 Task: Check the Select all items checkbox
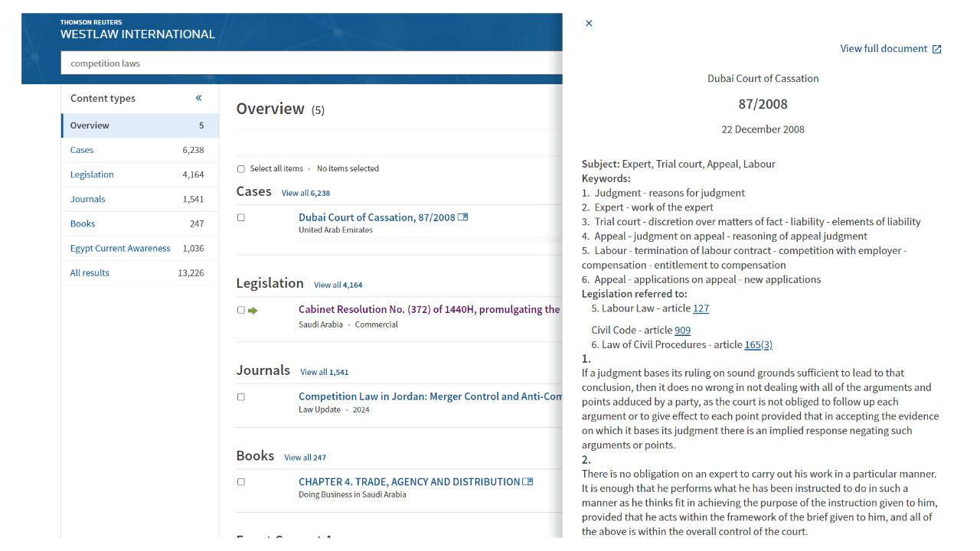coord(241,169)
